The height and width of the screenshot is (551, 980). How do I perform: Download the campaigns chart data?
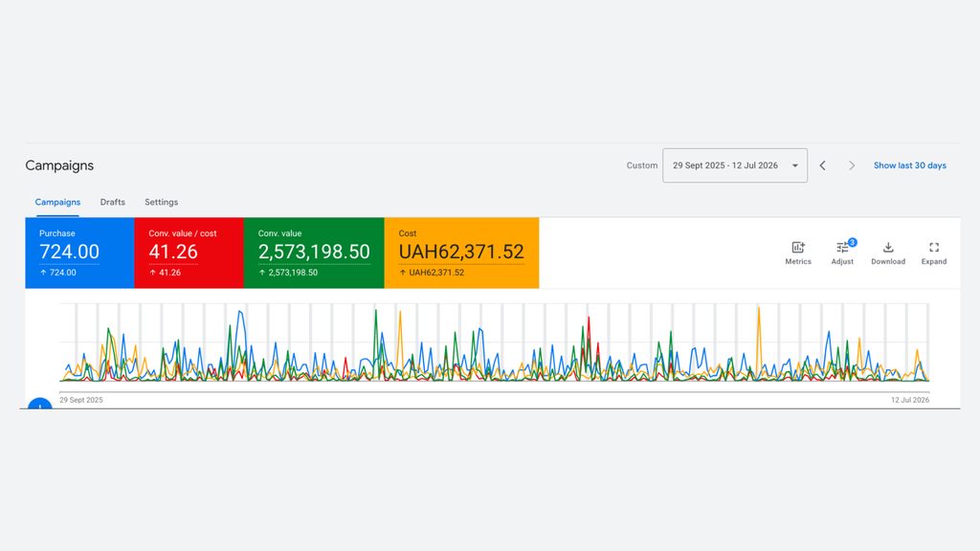point(888,253)
